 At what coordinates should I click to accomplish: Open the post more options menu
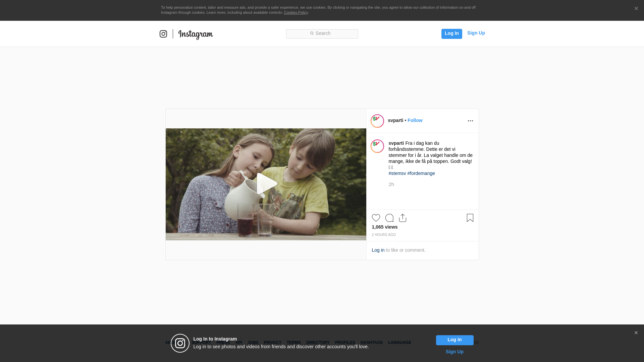coord(470,121)
